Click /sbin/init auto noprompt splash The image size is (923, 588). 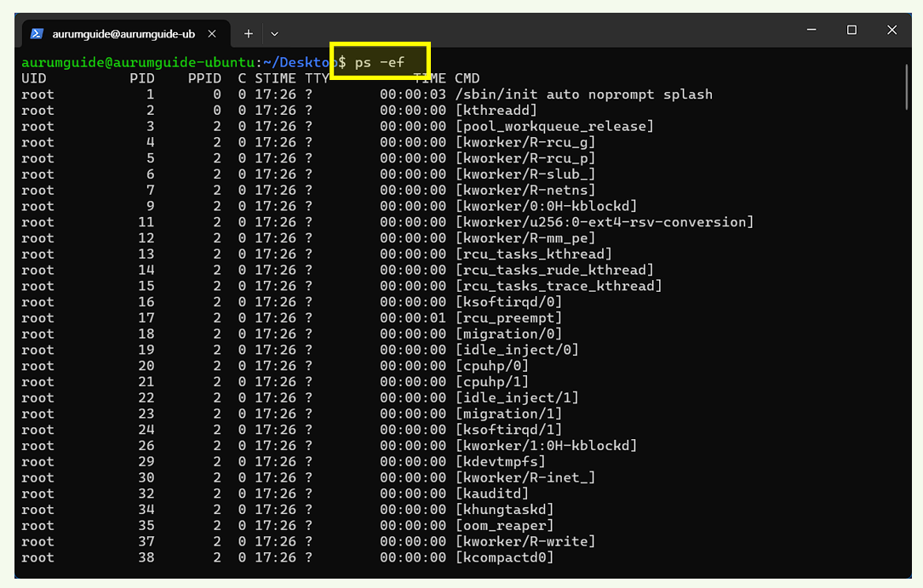tap(584, 94)
